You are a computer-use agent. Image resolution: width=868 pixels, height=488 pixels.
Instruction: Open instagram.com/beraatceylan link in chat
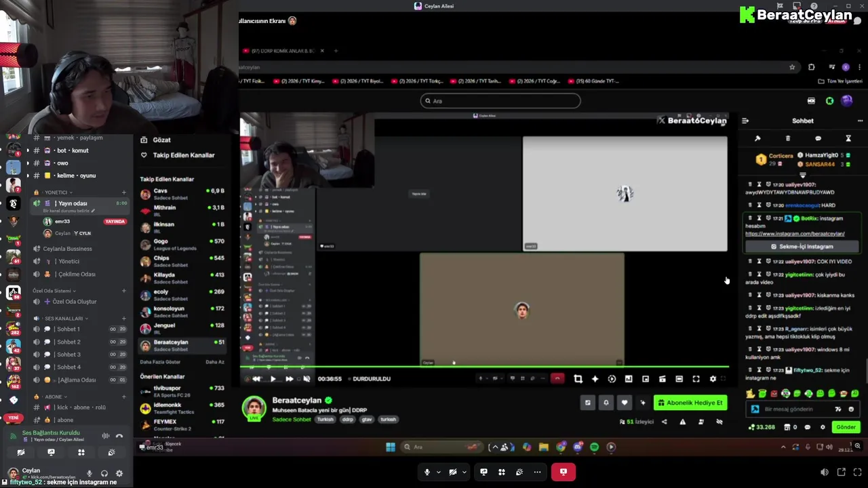click(x=795, y=234)
